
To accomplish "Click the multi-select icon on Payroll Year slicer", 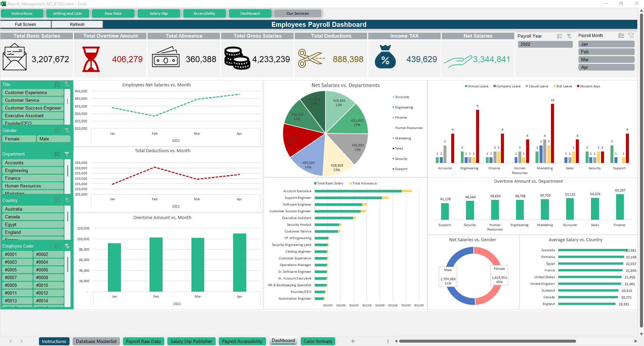I will [x=559, y=36].
